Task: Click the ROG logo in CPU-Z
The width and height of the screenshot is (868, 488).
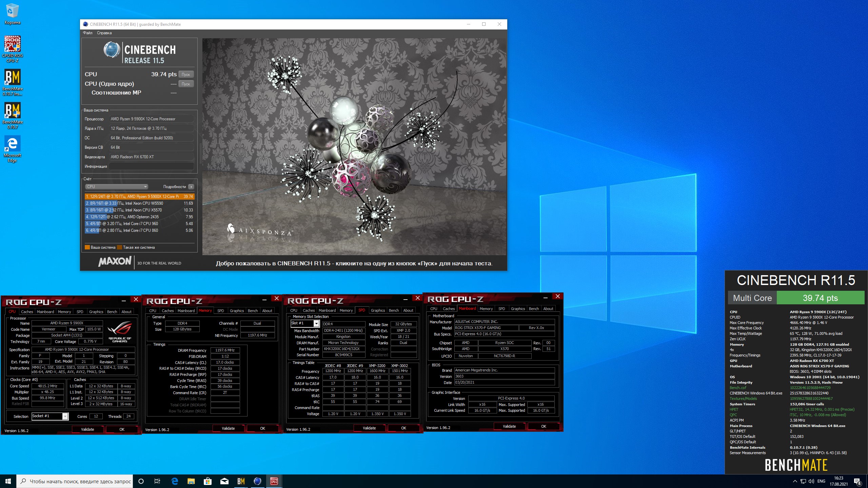Action: tap(120, 332)
